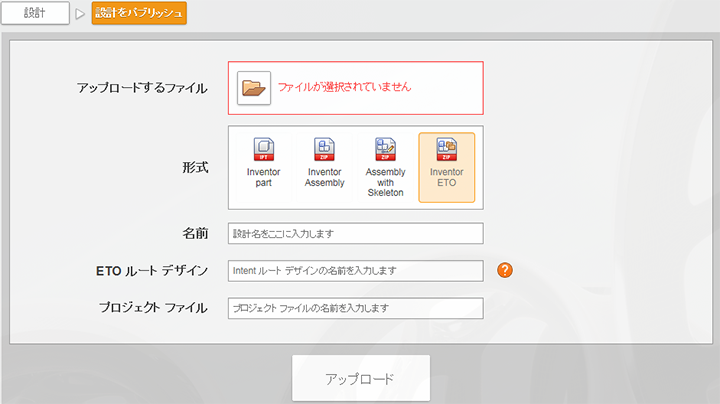720x404 pixels.
Task: Click the 設計をパブリッシュ step
Action: pyautogui.click(x=139, y=13)
